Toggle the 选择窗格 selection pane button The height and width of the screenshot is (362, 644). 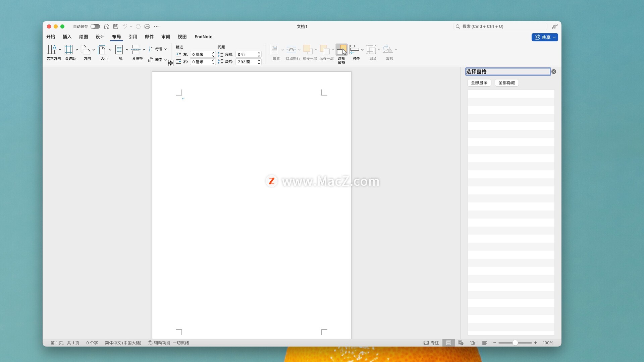341,54
